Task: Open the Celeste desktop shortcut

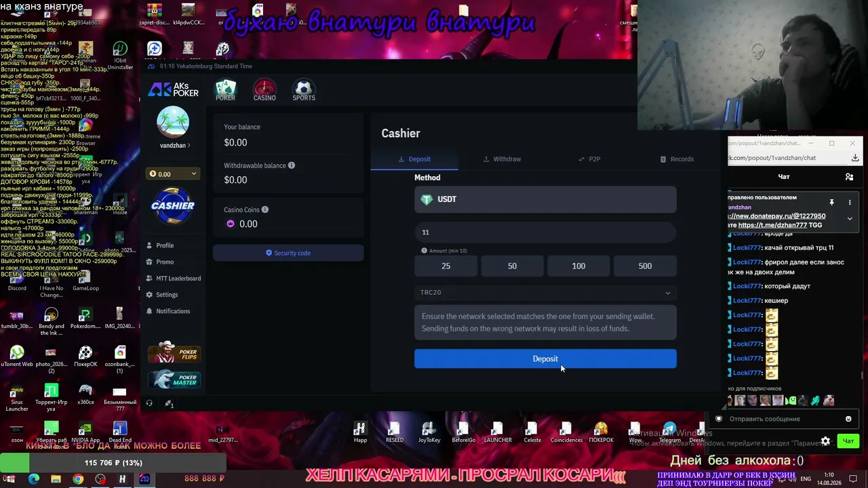Action: point(532,432)
